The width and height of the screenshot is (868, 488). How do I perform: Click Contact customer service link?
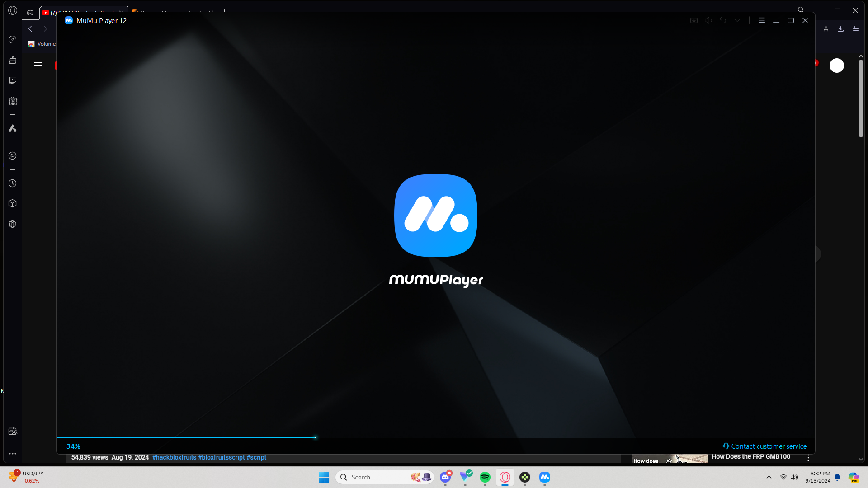[764, 446]
